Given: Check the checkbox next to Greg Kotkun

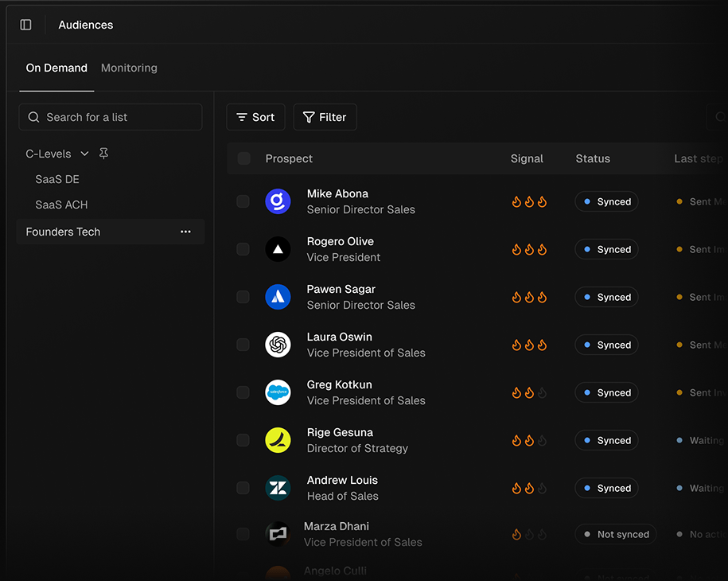Looking at the screenshot, I should click(x=243, y=392).
